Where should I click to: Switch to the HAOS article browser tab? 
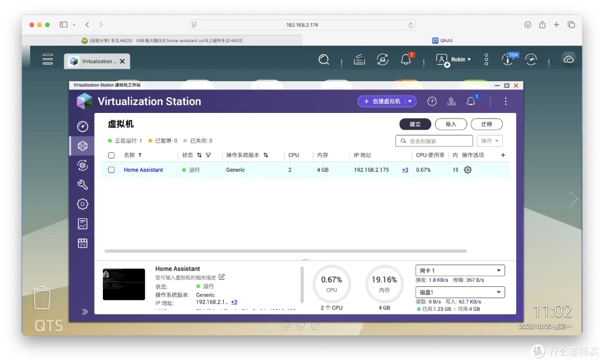[162, 40]
